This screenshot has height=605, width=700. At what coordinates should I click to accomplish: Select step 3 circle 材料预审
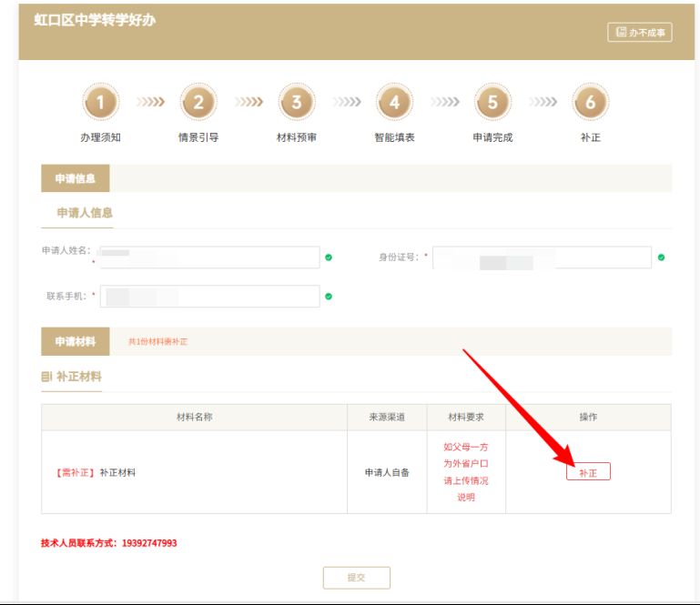tap(297, 102)
